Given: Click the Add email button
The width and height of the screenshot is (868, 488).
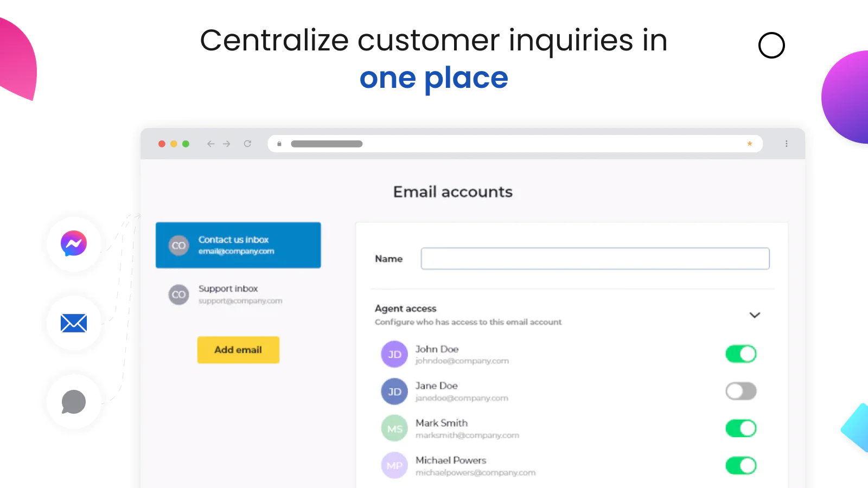Looking at the screenshot, I should (x=238, y=350).
